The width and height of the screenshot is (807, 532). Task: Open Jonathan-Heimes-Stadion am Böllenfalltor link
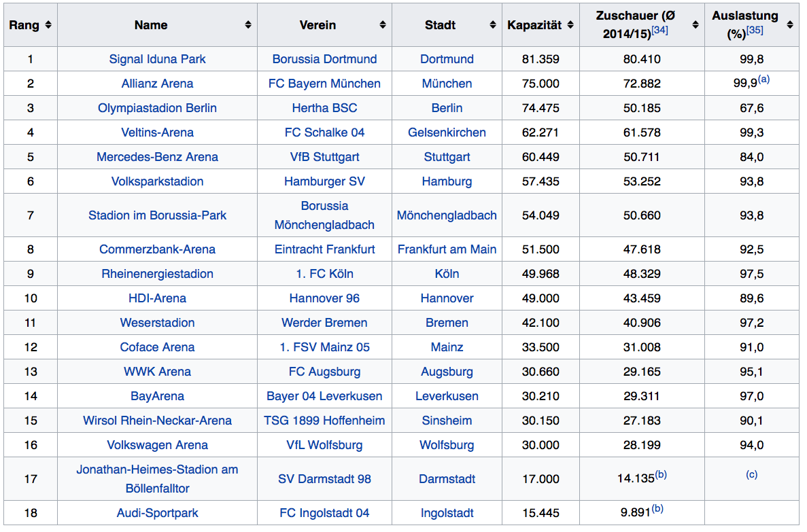click(157, 478)
